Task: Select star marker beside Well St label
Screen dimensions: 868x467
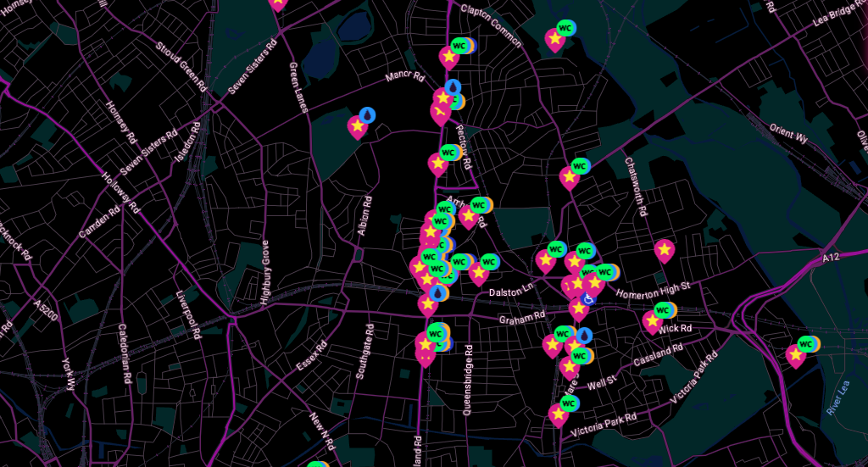Action: click(x=569, y=367)
